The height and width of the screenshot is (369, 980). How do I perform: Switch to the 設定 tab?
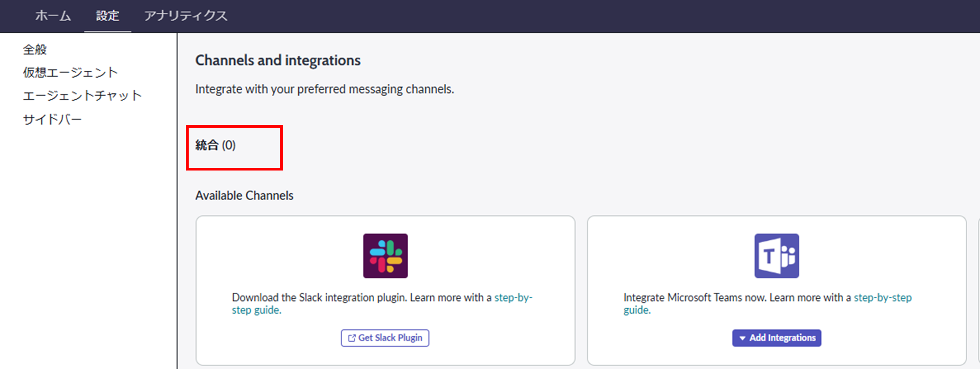point(107,16)
